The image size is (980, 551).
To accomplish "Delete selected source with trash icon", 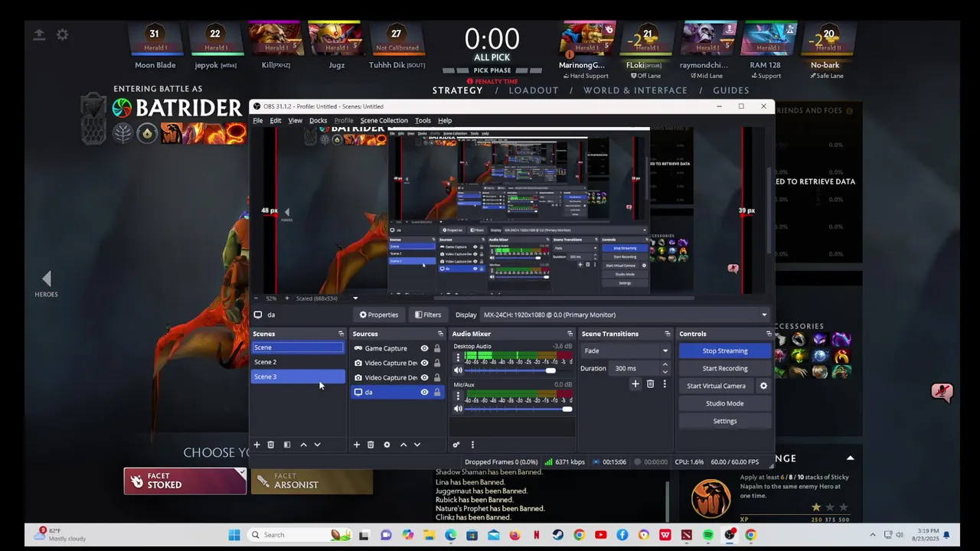I will (x=371, y=445).
